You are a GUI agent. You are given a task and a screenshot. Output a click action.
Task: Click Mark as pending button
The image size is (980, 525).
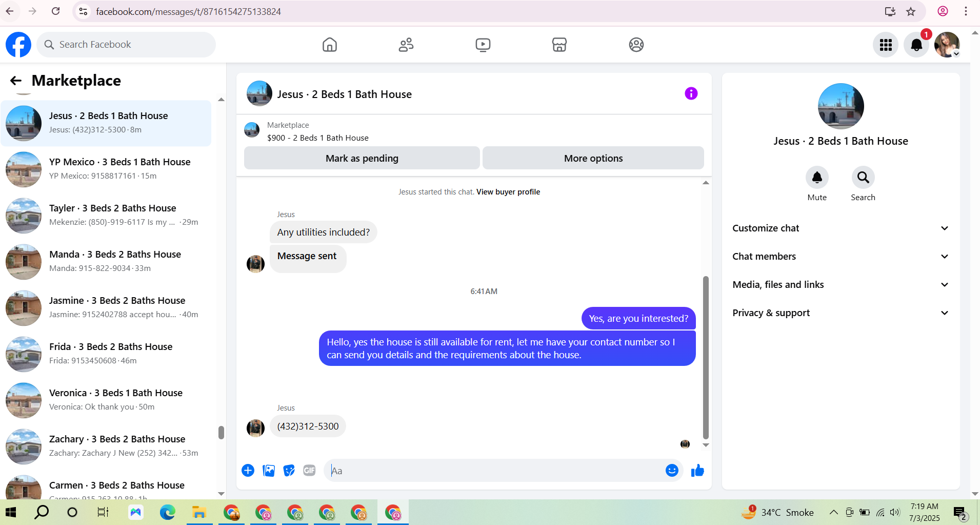coord(362,158)
